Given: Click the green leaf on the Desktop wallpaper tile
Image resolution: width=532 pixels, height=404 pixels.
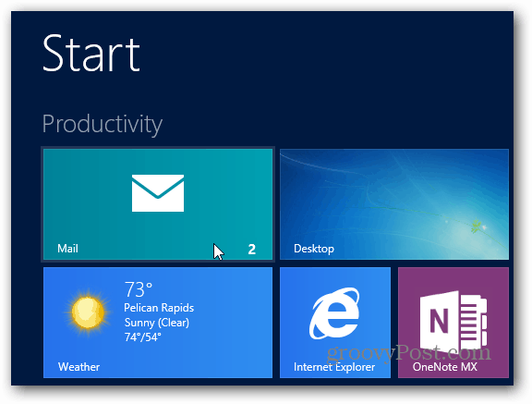Looking at the screenshot, I should [x=476, y=226].
